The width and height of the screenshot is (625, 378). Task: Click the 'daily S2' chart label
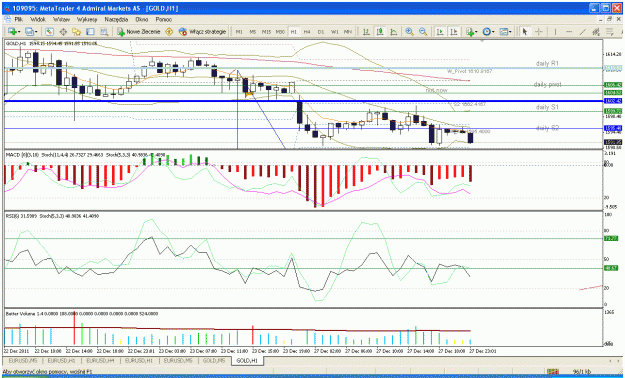[x=547, y=128]
